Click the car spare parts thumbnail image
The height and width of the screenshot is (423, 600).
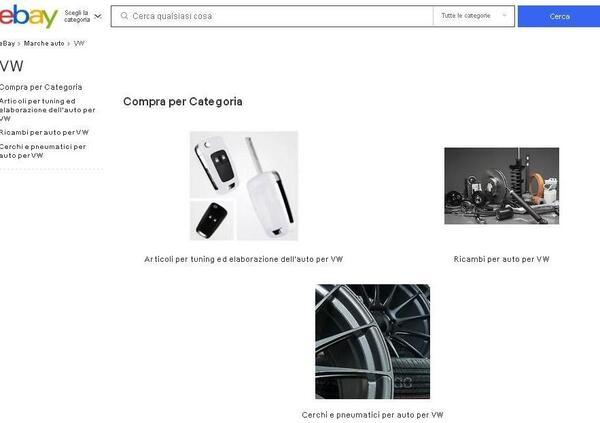[x=501, y=186]
